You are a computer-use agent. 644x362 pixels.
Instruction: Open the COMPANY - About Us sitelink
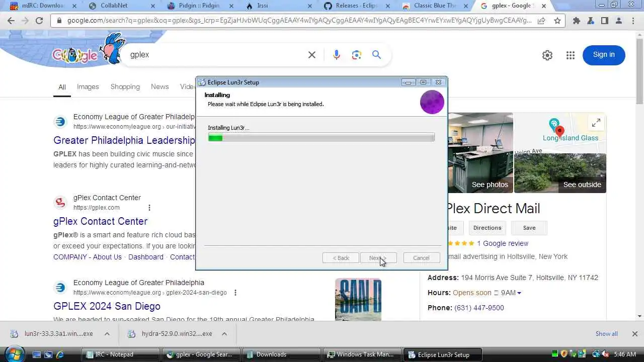88,257
